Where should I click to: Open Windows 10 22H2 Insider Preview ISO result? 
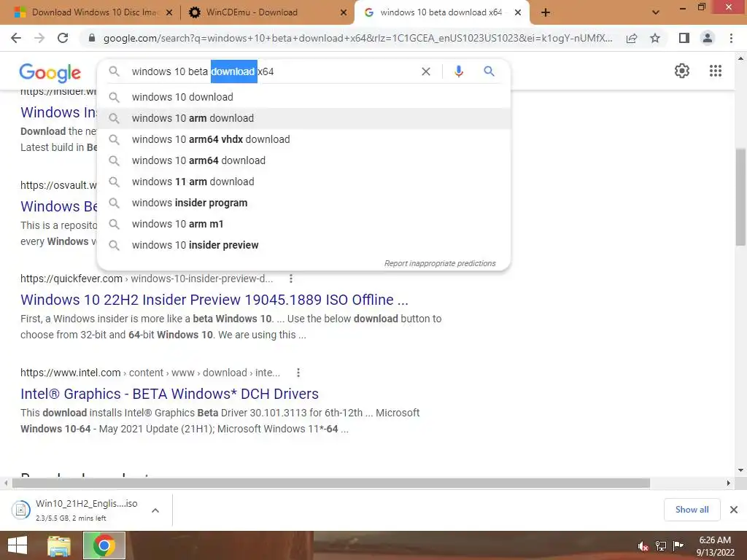pyautogui.click(x=214, y=300)
